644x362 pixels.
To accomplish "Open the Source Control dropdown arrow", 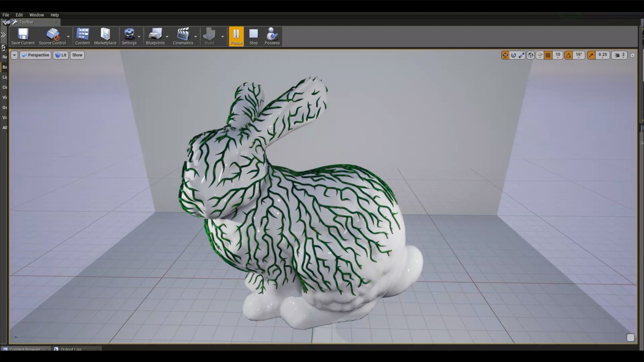I will pos(68,36).
